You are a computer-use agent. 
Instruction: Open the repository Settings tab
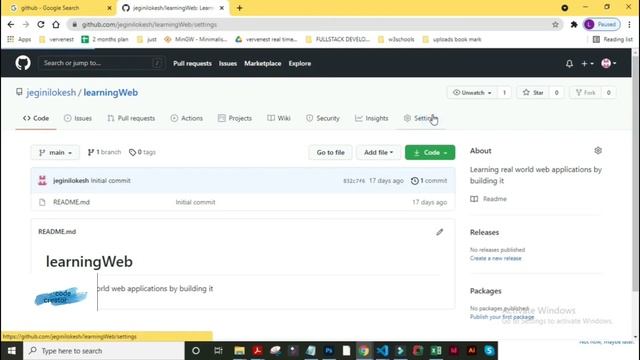pyautogui.click(x=420, y=118)
